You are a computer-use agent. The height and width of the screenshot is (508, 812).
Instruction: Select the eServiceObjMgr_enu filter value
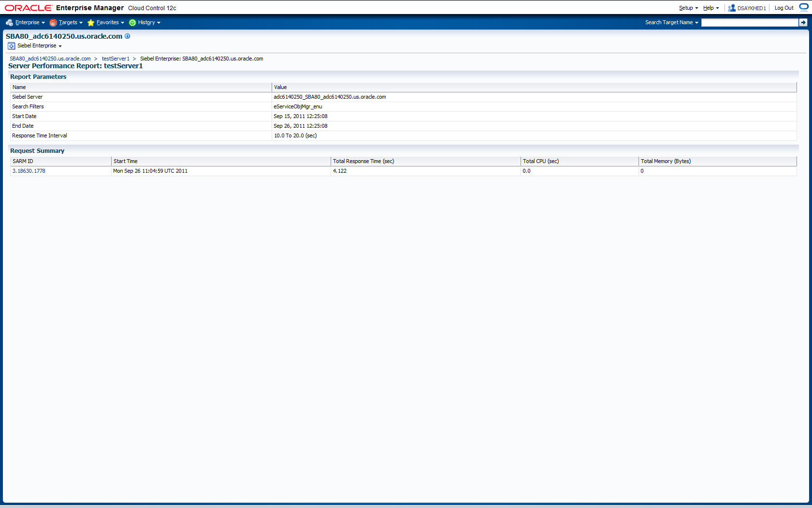pos(298,106)
